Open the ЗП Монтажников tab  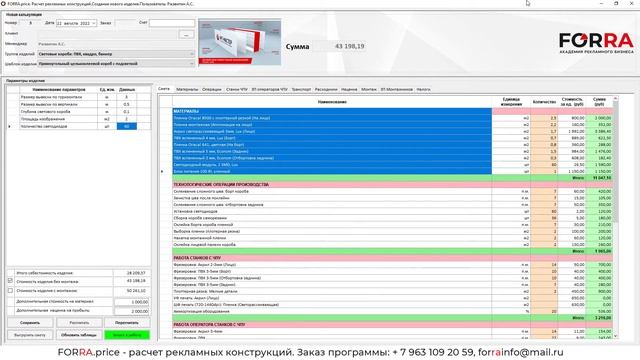point(397,89)
